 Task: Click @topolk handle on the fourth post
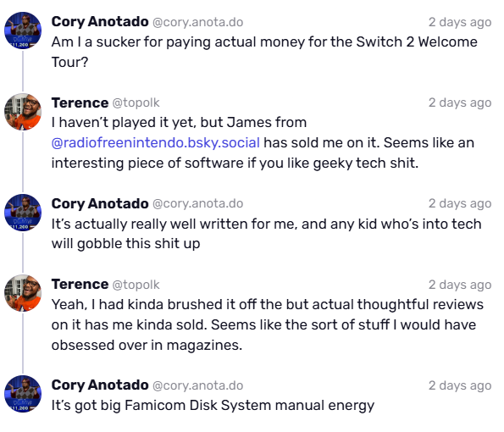(x=136, y=285)
